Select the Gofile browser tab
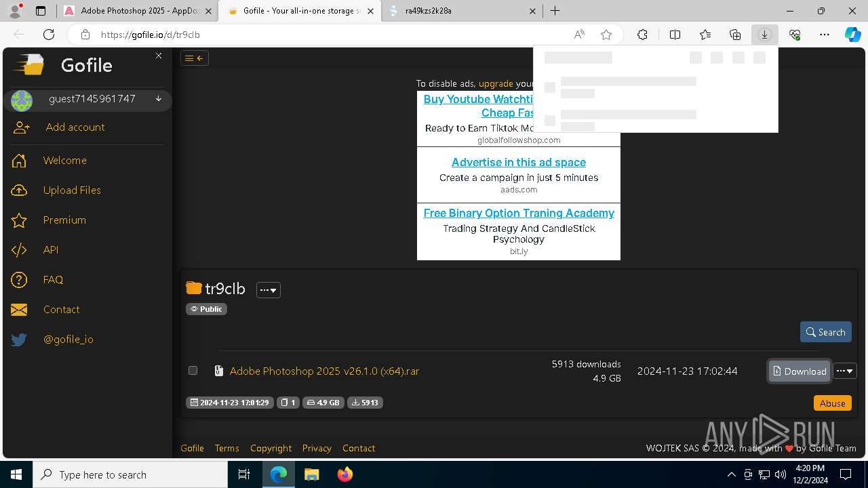 pyautogui.click(x=300, y=11)
